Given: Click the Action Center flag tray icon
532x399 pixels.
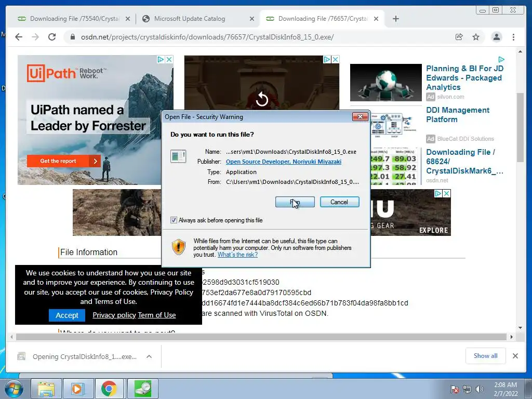Looking at the screenshot, I should [454, 389].
